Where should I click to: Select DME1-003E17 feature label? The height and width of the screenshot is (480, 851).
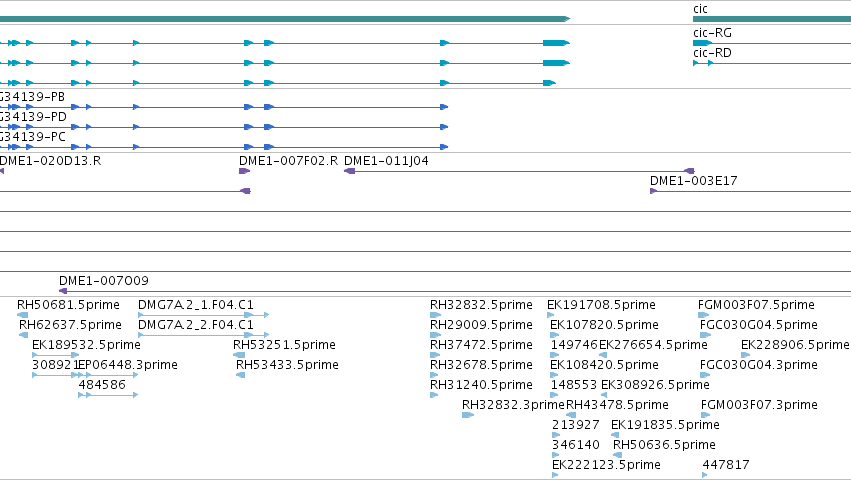(x=694, y=181)
